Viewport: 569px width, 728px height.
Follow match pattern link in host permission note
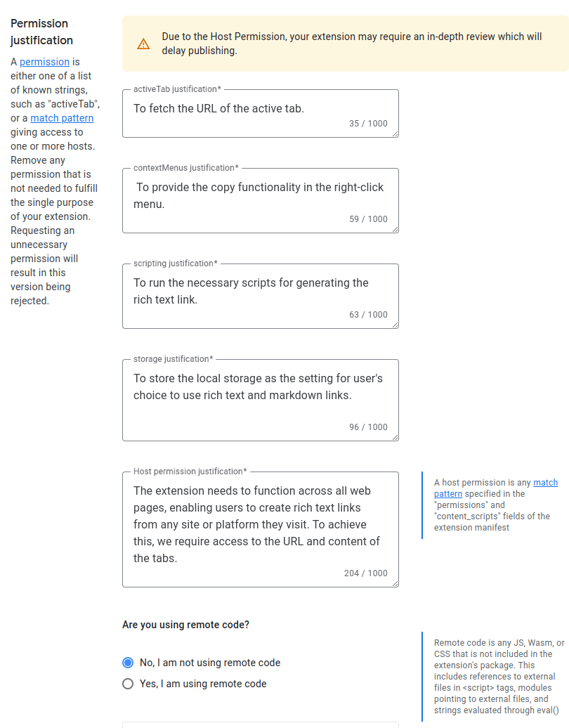[x=496, y=488]
